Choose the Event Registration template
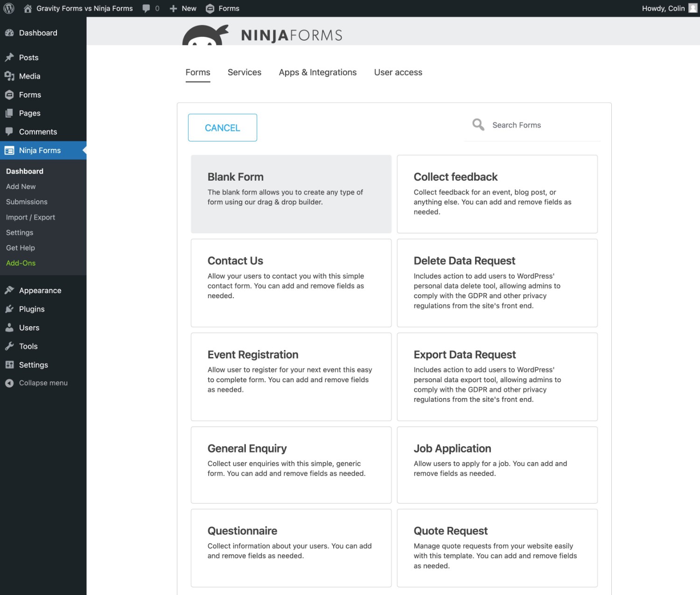Viewport: 700px width, 595px height. (291, 377)
